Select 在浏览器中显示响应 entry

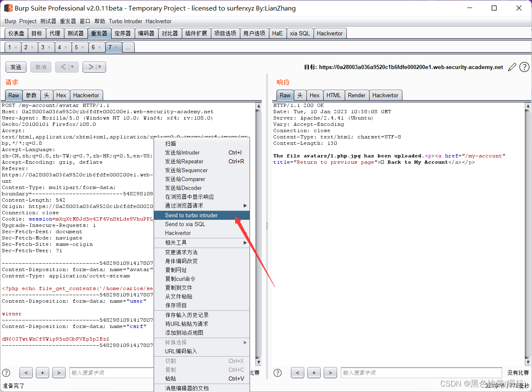[202, 197]
